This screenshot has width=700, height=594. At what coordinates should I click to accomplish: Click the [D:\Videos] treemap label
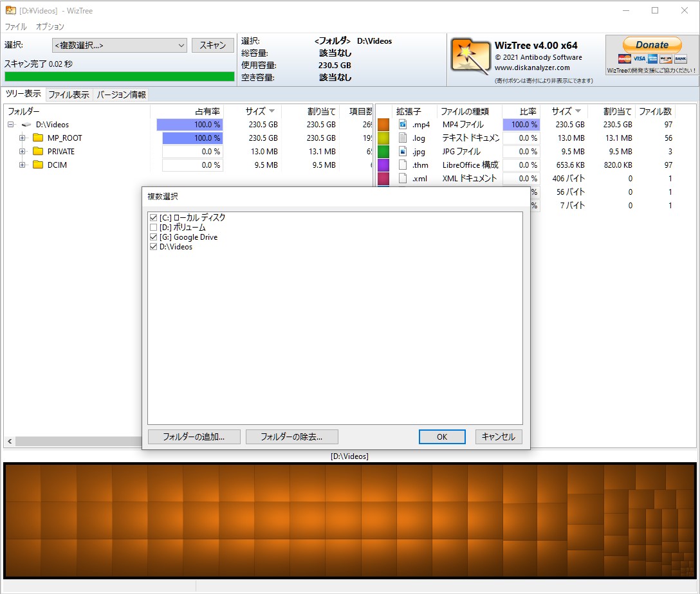click(349, 456)
